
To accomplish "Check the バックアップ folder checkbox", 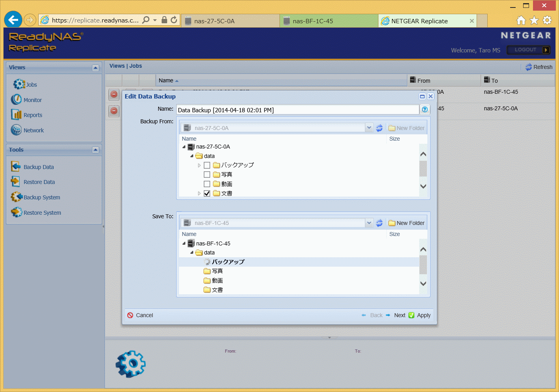I will [x=207, y=165].
